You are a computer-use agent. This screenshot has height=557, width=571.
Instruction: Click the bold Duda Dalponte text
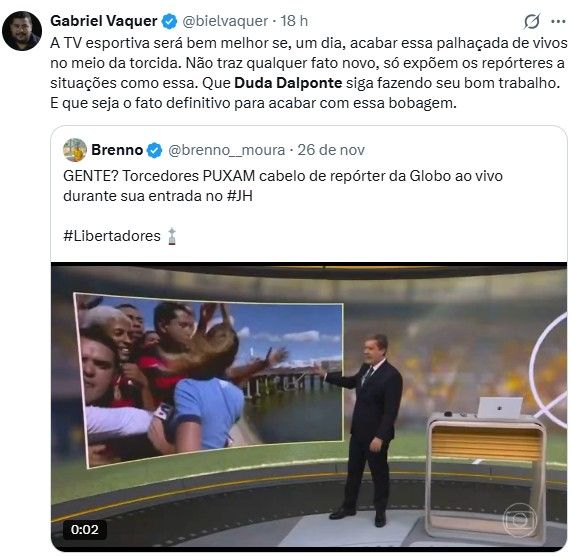288,83
